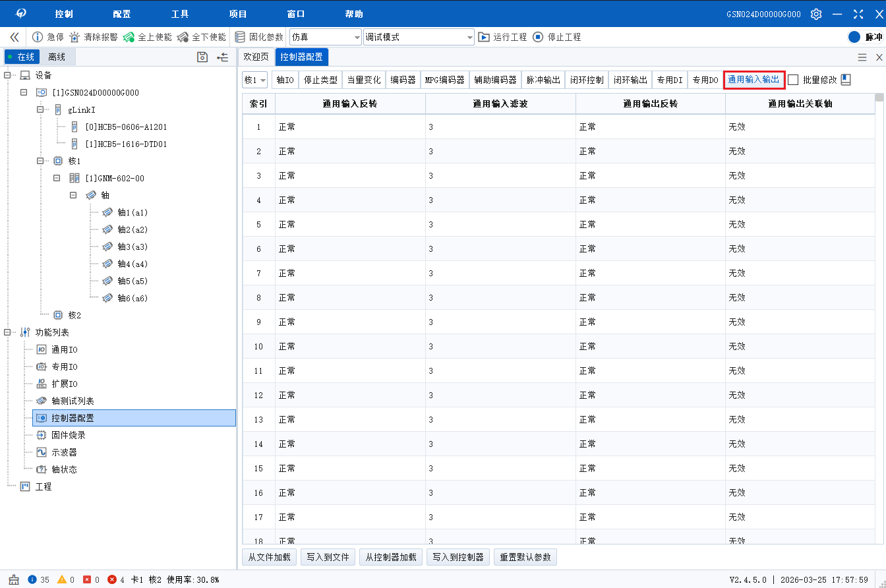Click the 写入到控制器 button
Viewport: 886px width, 588px height.
[458, 557]
